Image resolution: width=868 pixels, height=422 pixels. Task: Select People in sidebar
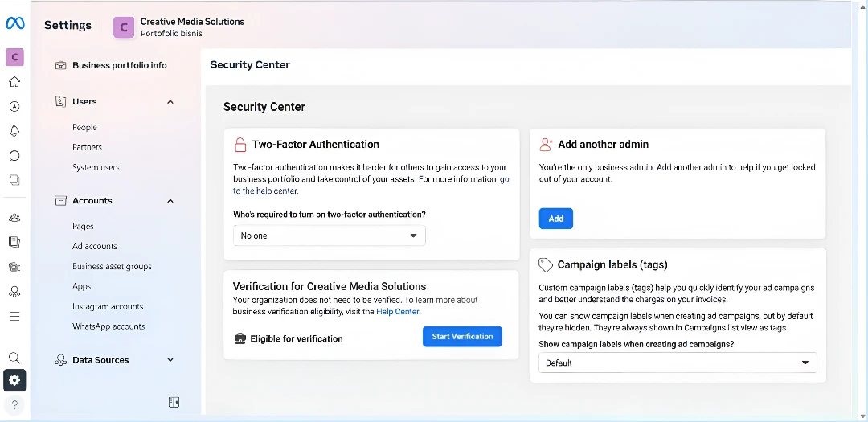click(84, 127)
